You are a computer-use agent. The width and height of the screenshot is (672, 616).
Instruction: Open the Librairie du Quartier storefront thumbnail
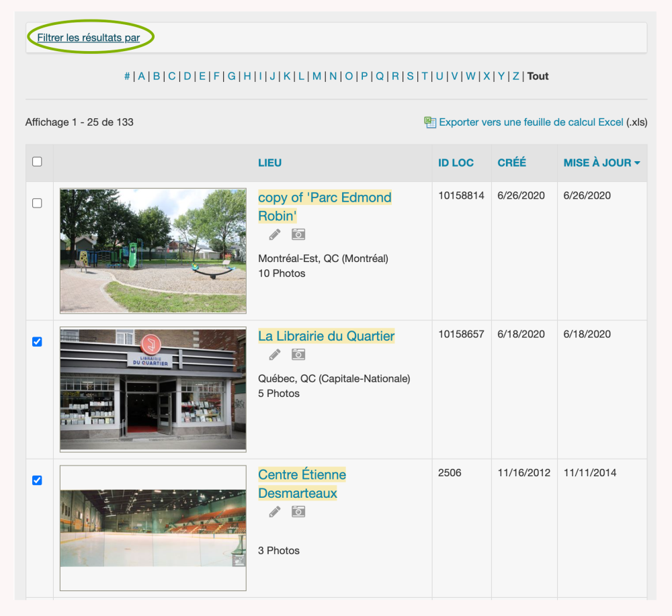pyautogui.click(x=153, y=390)
